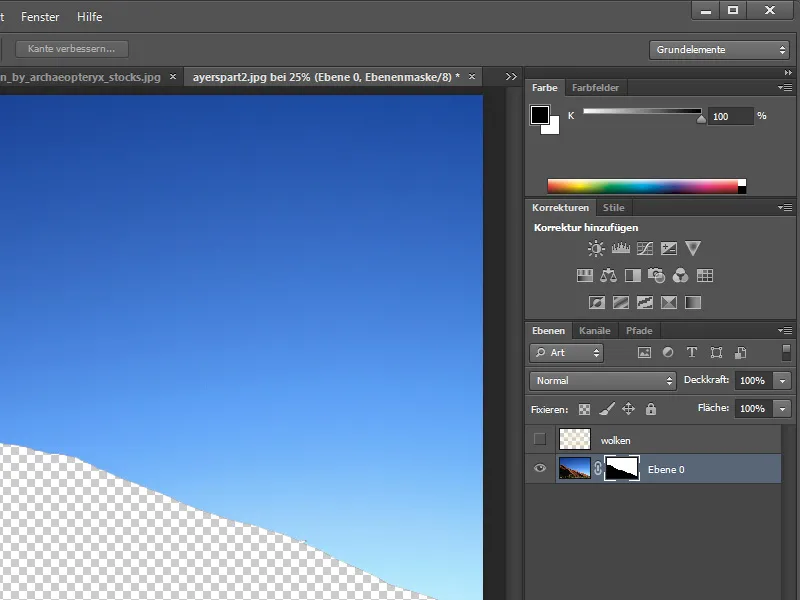Select the Ebene 0 image thumbnail
This screenshot has width=800, height=600.
(x=574, y=468)
